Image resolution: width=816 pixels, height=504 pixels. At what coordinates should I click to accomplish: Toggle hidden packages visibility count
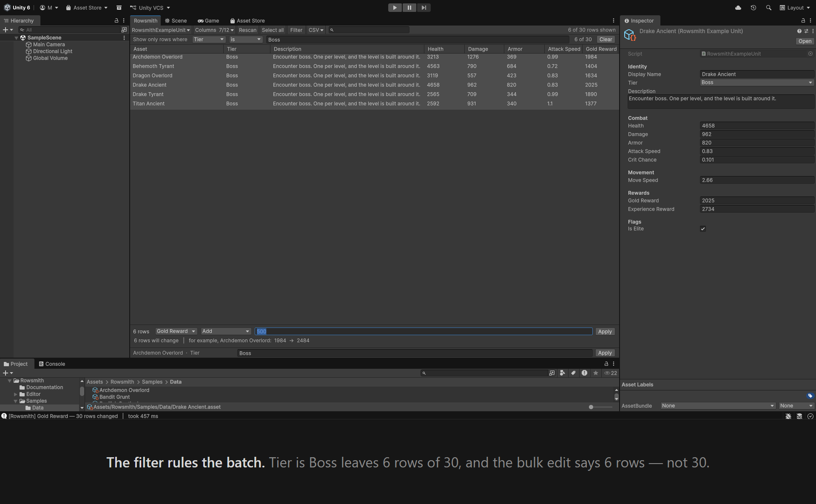[x=611, y=373]
